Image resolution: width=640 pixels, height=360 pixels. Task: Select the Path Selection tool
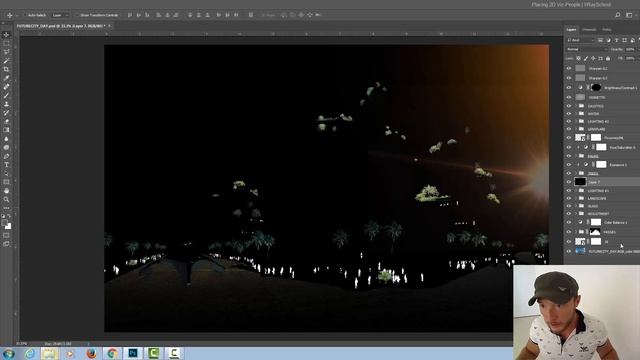(6, 173)
